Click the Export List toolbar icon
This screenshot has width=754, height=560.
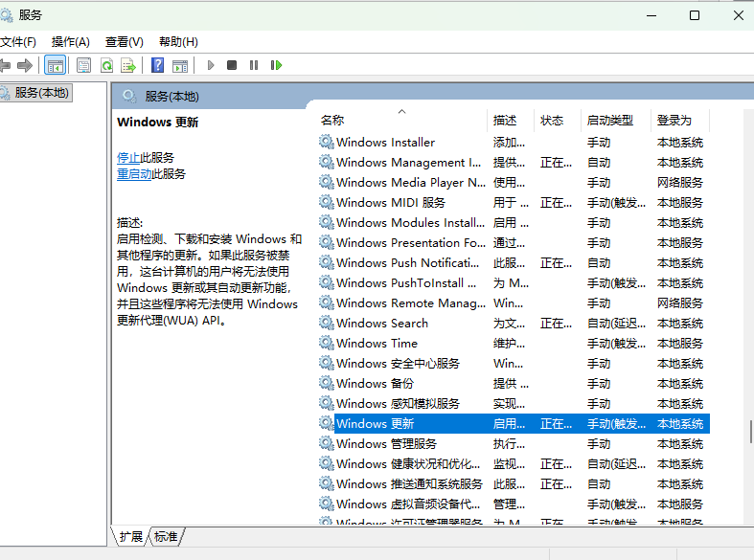[127, 65]
